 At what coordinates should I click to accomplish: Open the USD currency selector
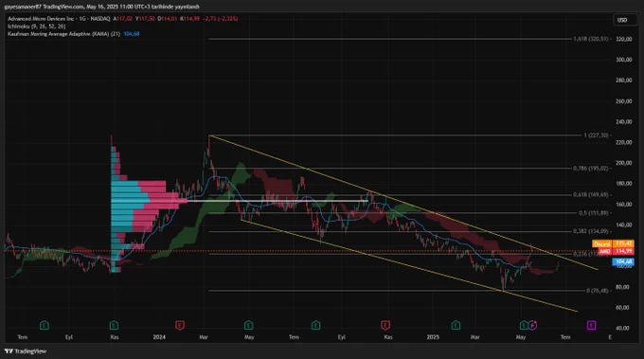624,20
